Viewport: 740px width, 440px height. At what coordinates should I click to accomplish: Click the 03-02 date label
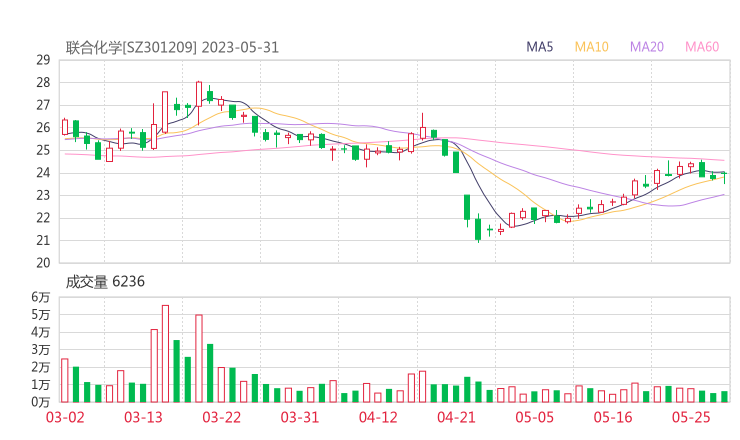[65, 417]
